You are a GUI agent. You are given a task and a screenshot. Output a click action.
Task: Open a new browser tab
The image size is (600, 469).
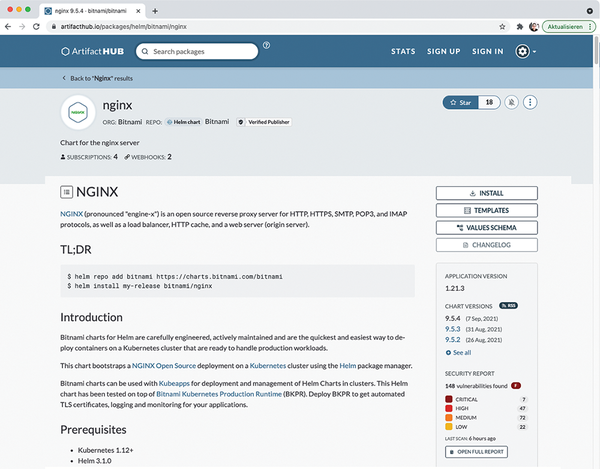pos(155,11)
